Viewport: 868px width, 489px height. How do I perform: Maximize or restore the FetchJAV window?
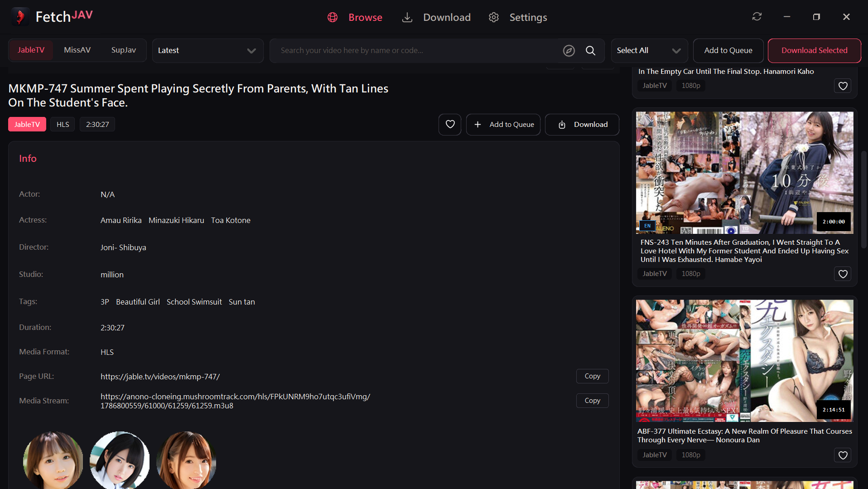(816, 17)
